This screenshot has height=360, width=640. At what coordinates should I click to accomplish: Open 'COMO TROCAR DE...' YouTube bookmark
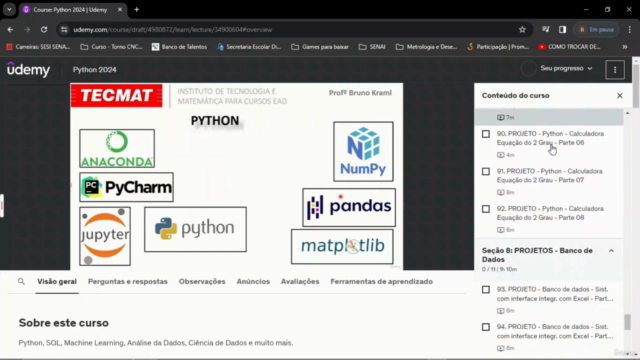(x=569, y=47)
